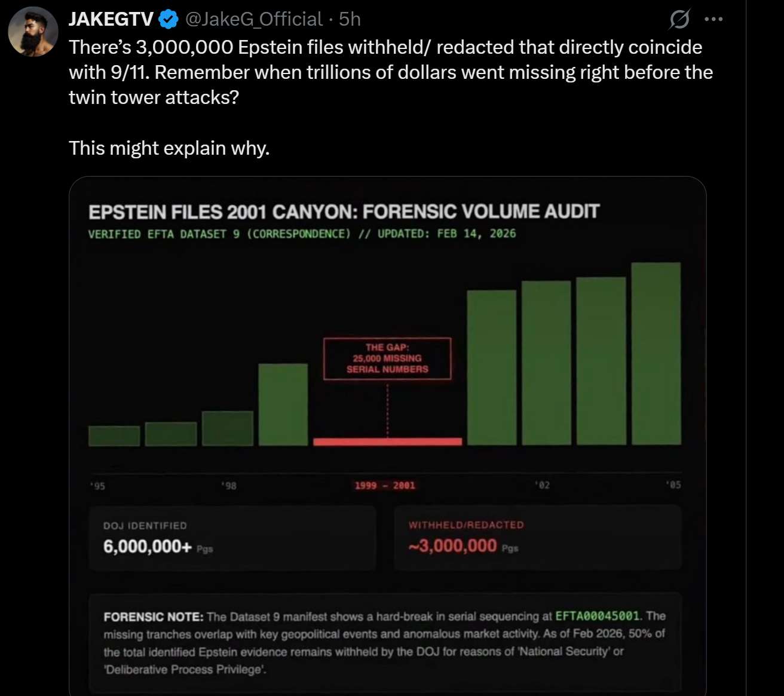The width and height of the screenshot is (784, 696).
Task: Open the post's 5h timestamp link
Action: [350, 20]
